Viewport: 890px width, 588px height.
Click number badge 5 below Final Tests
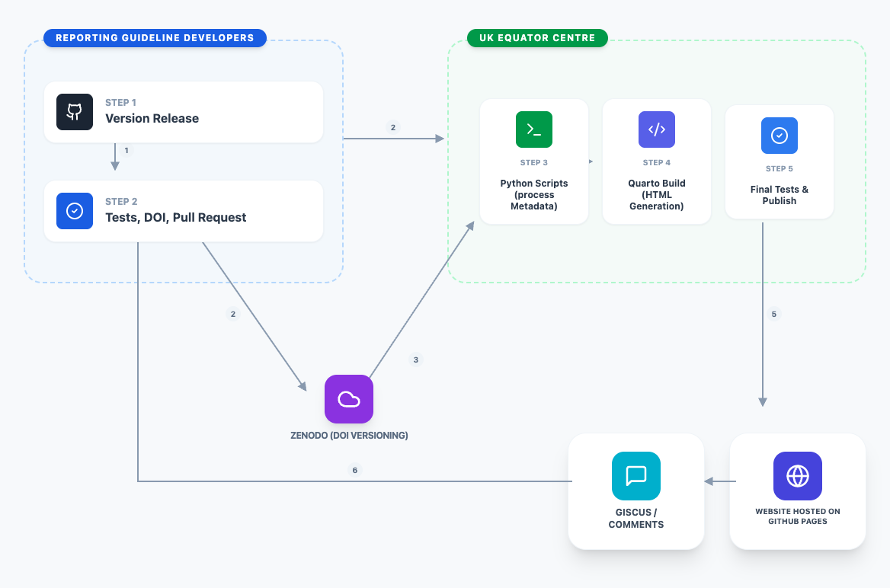coord(773,314)
